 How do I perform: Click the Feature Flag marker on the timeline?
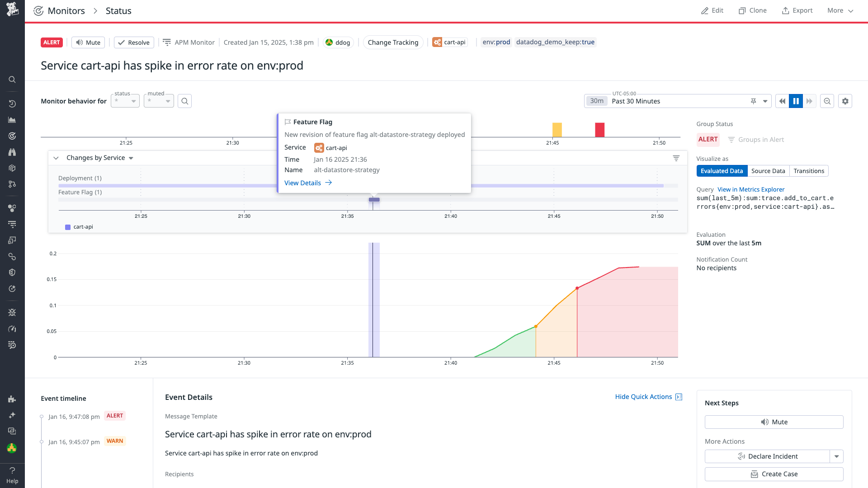click(x=374, y=199)
